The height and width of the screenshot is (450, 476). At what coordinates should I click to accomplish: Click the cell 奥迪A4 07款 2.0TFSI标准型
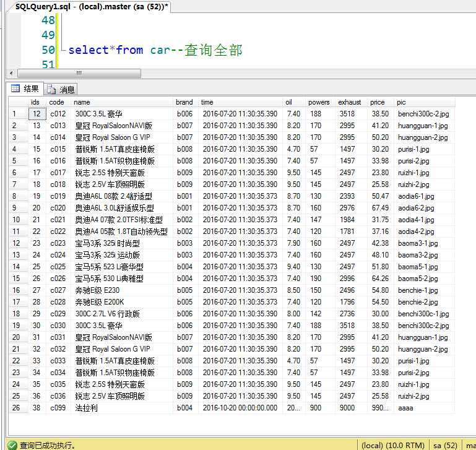pyautogui.click(x=122, y=220)
